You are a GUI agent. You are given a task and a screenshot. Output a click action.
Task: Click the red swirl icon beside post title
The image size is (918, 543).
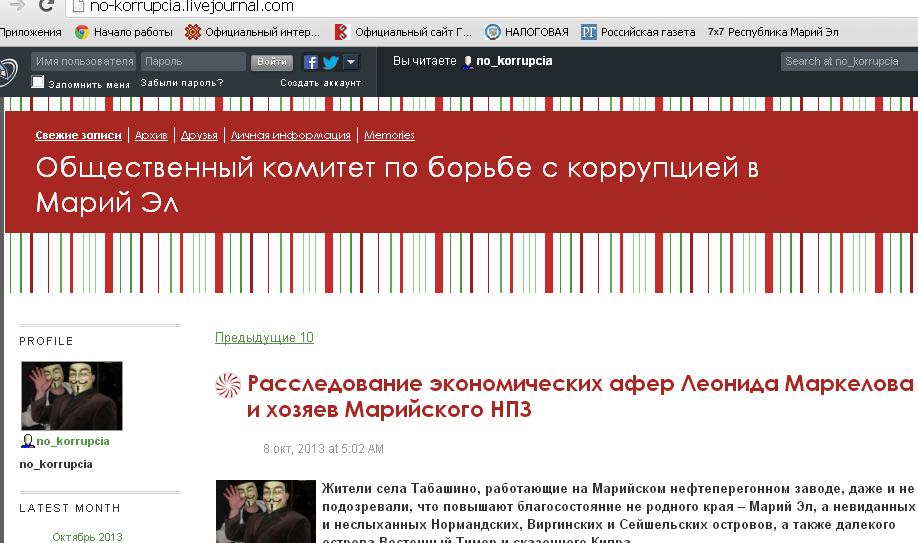pyautogui.click(x=228, y=385)
